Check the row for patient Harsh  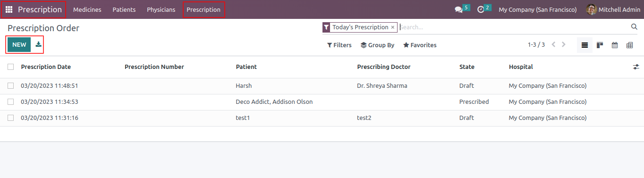pos(11,86)
